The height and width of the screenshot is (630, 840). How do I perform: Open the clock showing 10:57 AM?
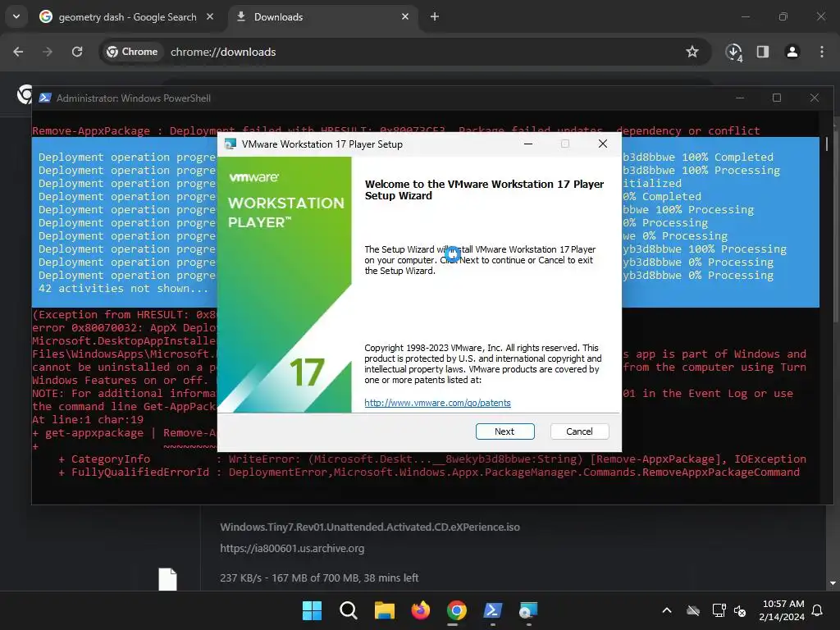click(x=782, y=610)
